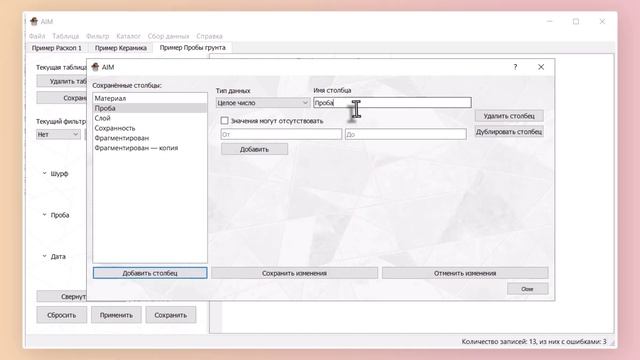The image size is (640, 360).
Task: Click the help question mark in dialog
Action: (x=515, y=67)
